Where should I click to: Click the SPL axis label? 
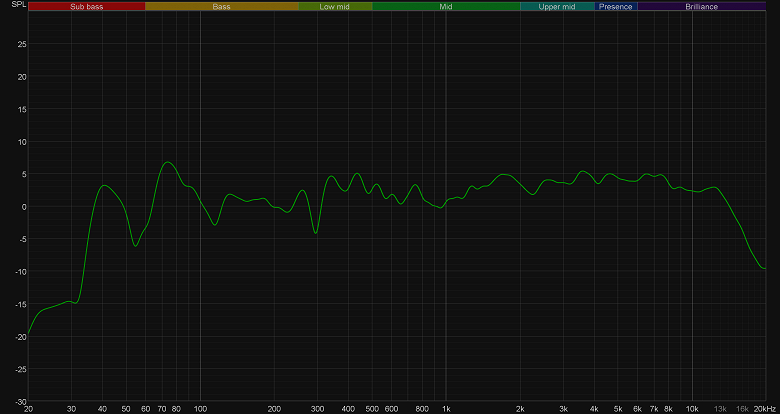pyautogui.click(x=17, y=4)
